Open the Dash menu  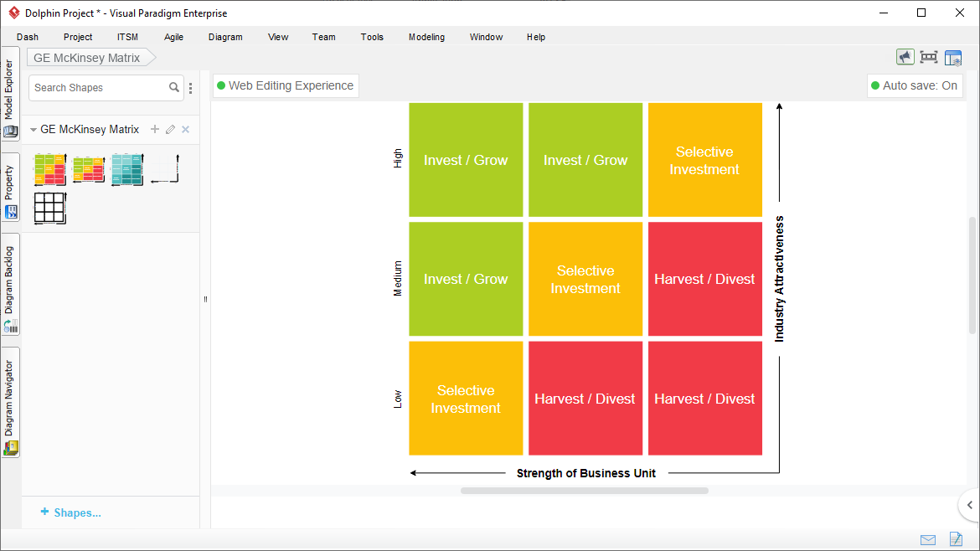[28, 37]
